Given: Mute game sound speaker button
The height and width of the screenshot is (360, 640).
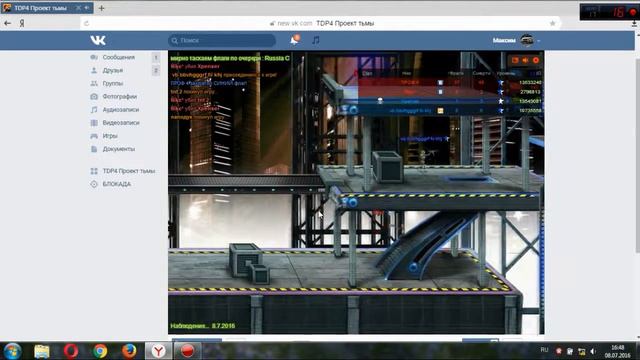Looking at the screenshot, I should (525, 60).
